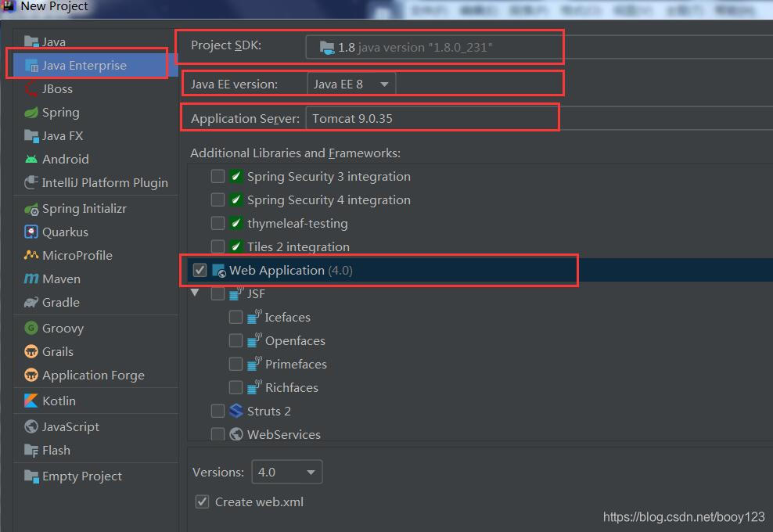Tick the Tiles 2 integration checkbox
773x532 pixels.
(x=218, y=246)
